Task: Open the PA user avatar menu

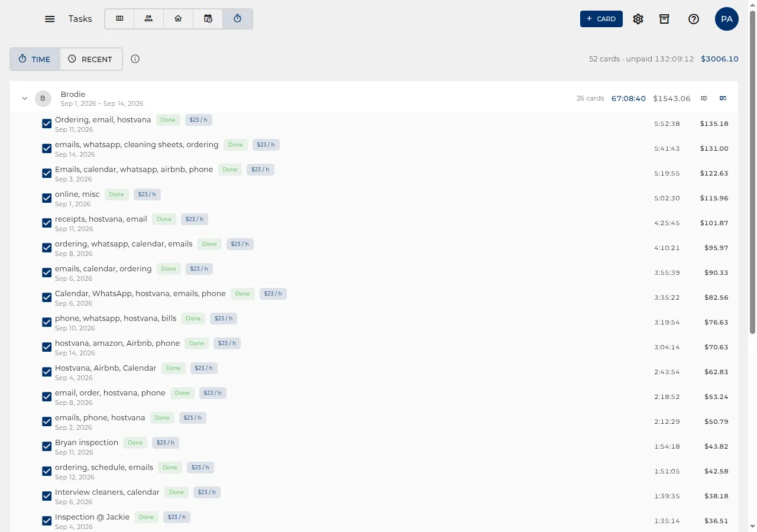Action: pyautogui.click(x=726, y=19)
